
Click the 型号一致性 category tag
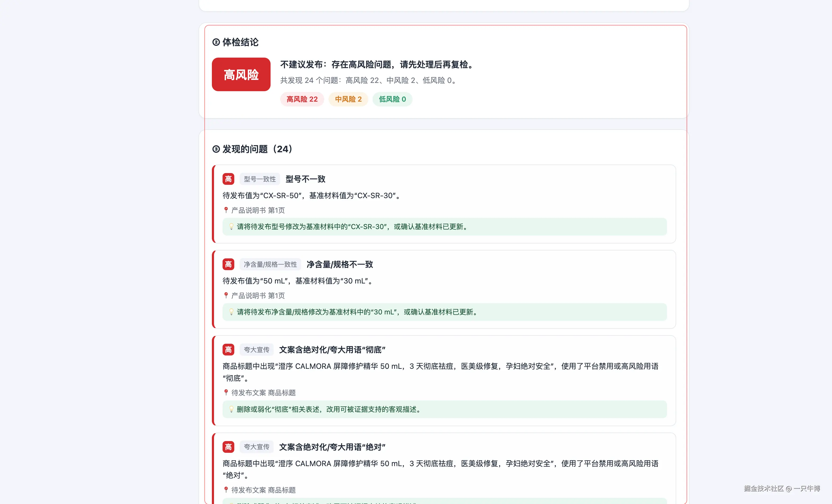260,179
